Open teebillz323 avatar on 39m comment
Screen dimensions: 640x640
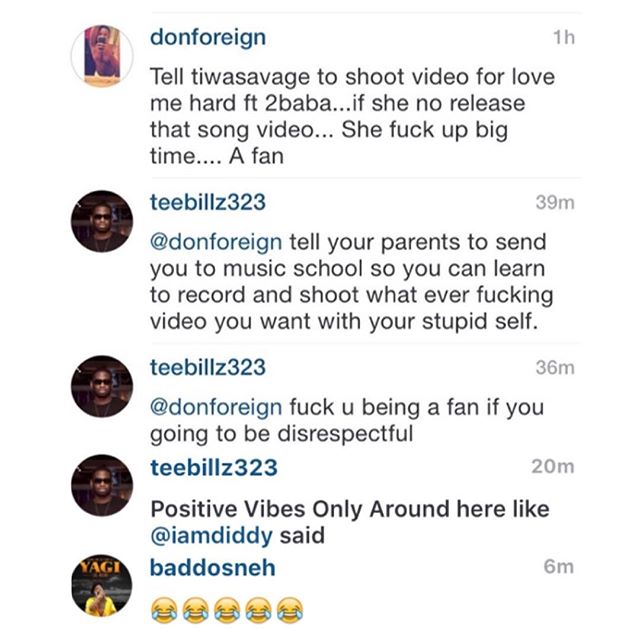pos(102,221)
